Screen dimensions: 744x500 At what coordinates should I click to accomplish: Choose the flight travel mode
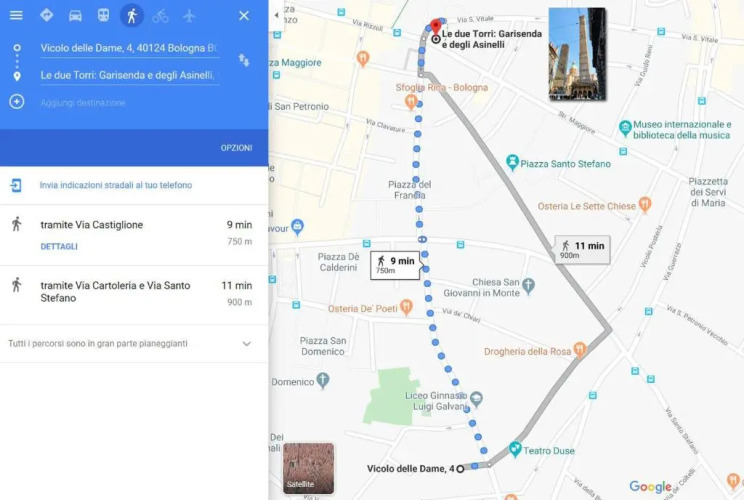[189, 16]
